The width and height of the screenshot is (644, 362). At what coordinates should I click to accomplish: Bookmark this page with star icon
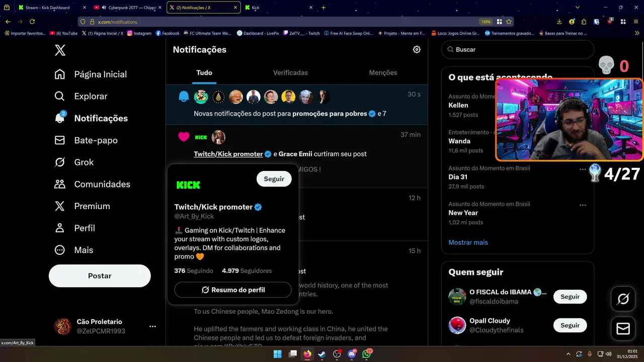(509, 22)
